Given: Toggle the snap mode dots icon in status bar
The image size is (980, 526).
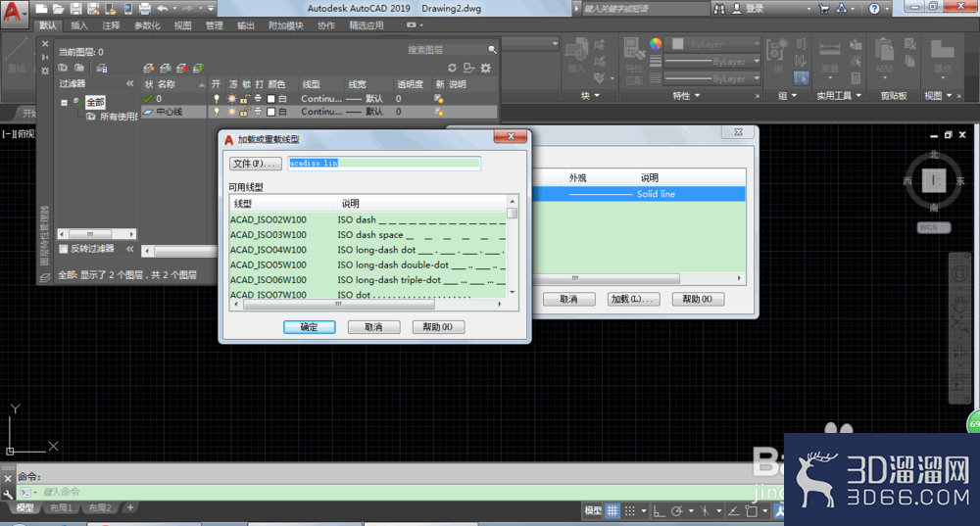Looking at the screenshot, I should click(630, 510).
